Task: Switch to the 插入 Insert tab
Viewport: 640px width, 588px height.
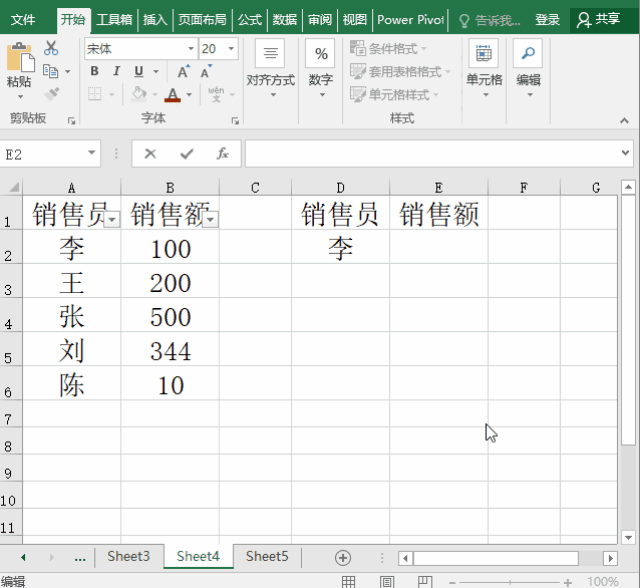Action: pos(155,20)
